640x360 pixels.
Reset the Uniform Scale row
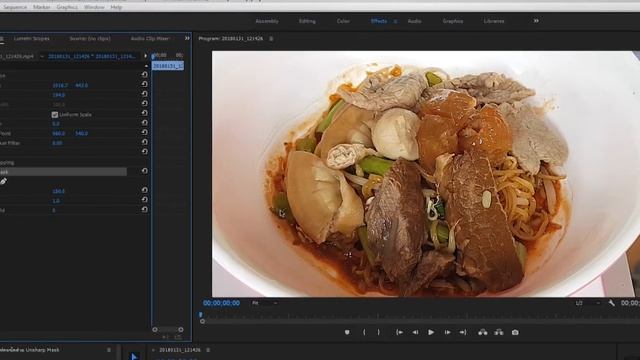(x=144, y=113)
